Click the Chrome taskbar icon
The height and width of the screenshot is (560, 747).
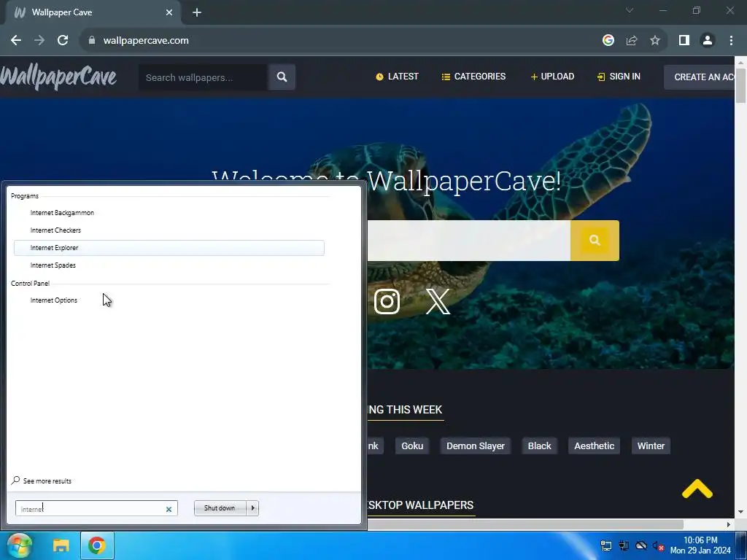97,545
